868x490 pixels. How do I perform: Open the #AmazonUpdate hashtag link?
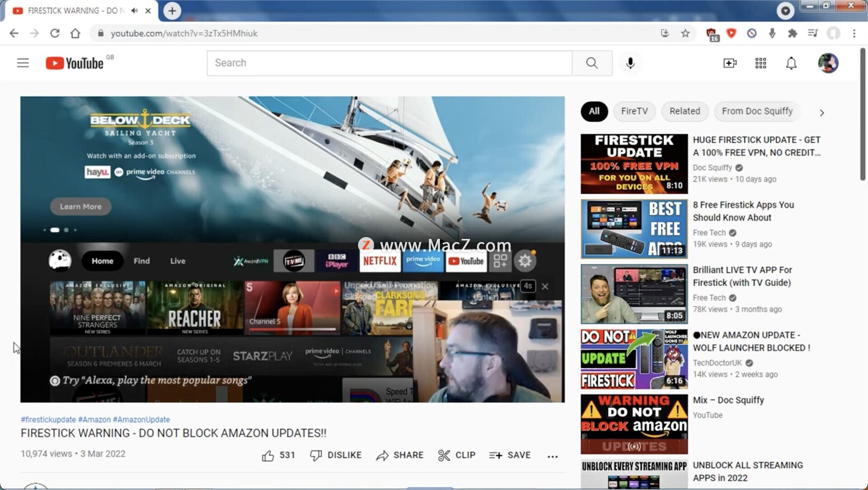click(142, 419)
